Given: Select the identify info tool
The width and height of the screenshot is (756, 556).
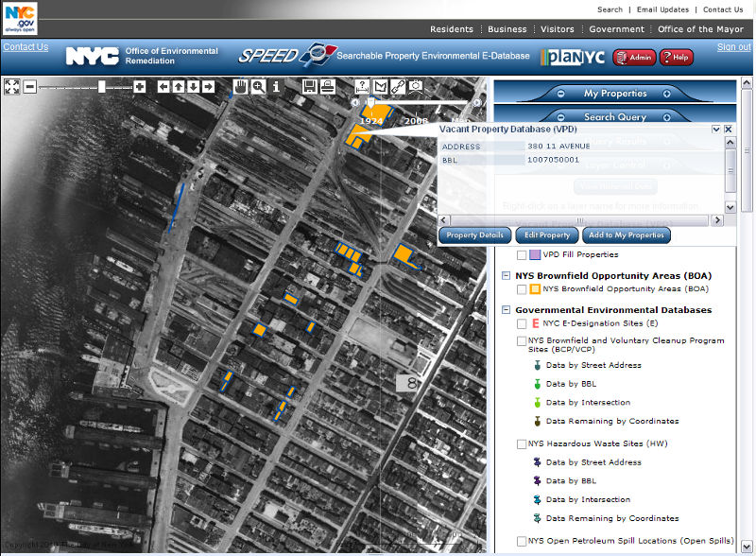Looking at the screenshot, I should (276, 86).
